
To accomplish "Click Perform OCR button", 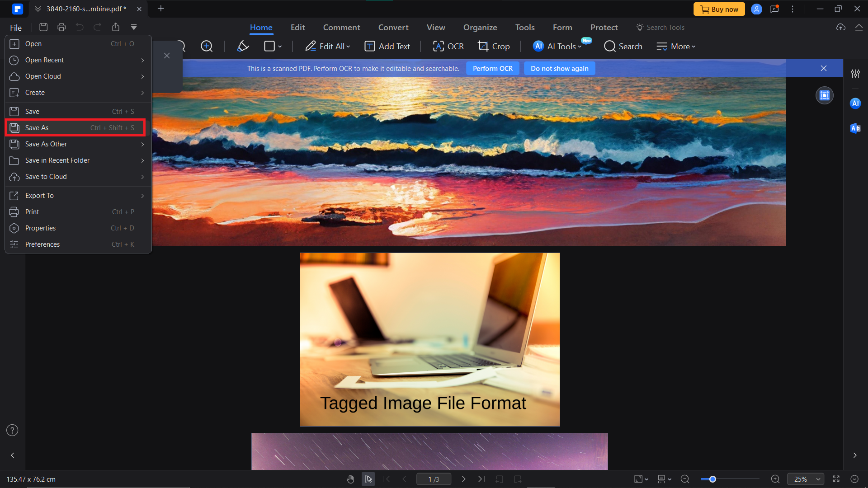I will [x=492, y=69].
